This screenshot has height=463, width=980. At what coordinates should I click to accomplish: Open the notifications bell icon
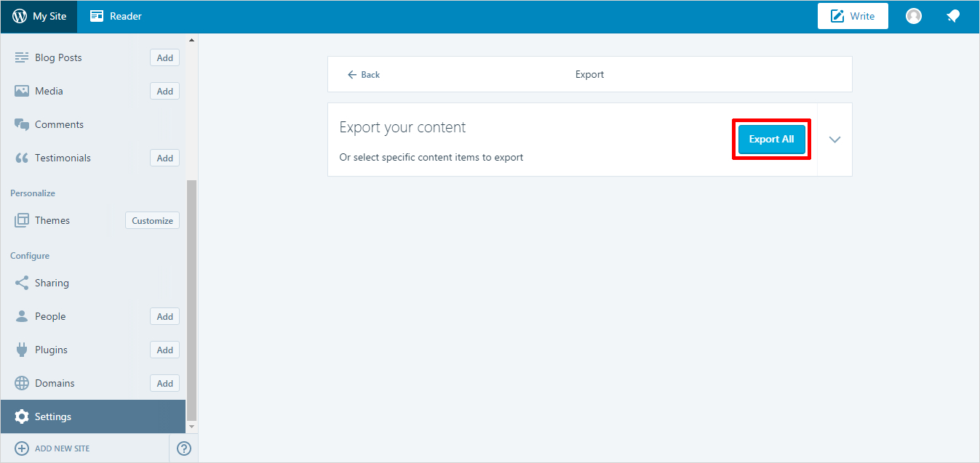click(x=952, y=16)
